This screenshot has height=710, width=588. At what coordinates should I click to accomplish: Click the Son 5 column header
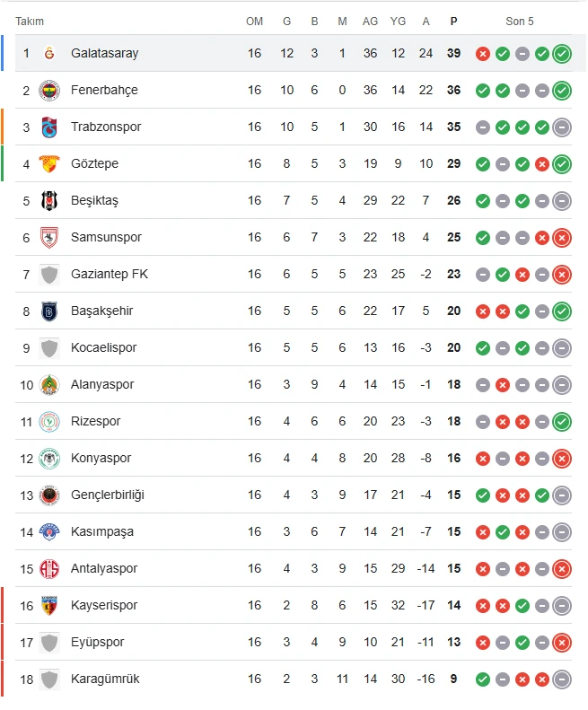coord(520,21)
